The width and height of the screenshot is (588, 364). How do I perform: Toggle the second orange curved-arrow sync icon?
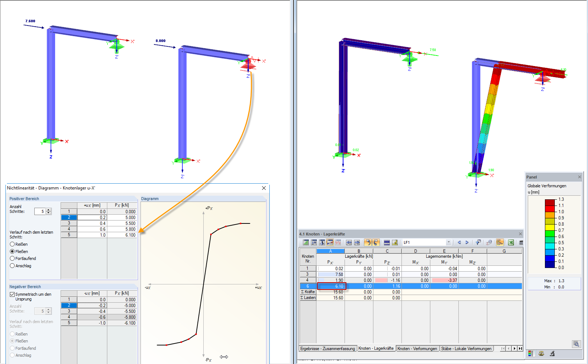[376, 242]
